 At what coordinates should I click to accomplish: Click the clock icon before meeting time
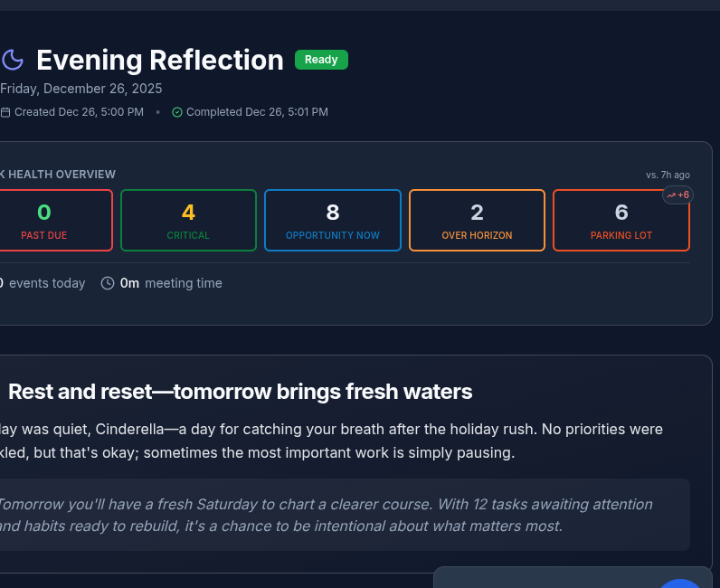tap(108, 283)
